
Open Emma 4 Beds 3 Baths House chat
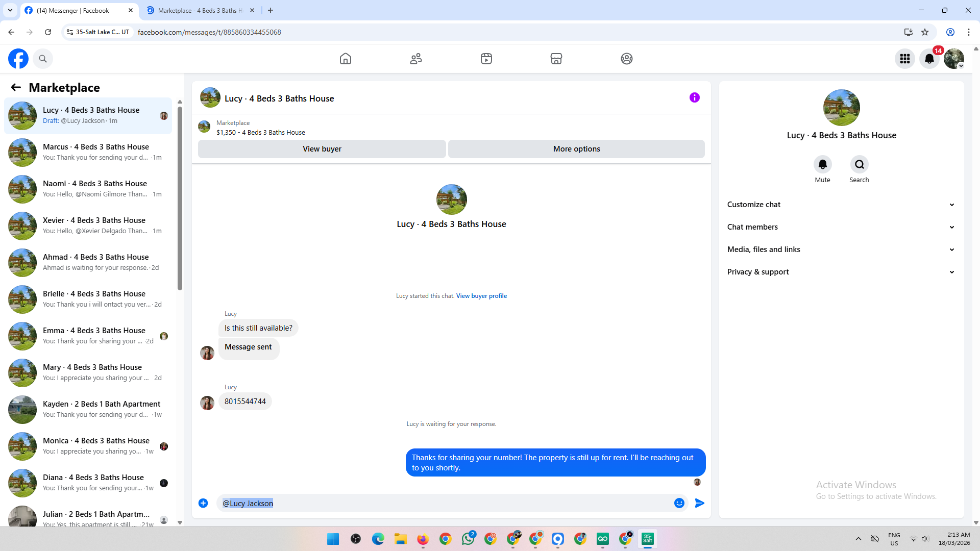point(88,336)
